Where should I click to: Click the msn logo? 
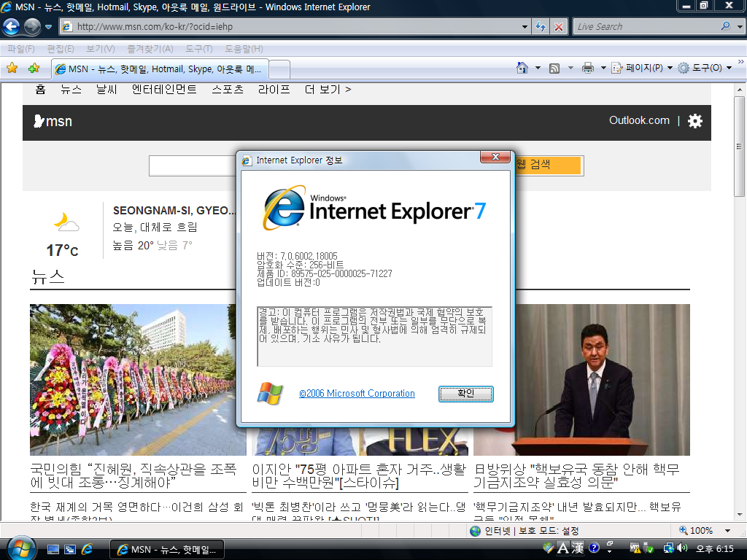pos(53,122)
